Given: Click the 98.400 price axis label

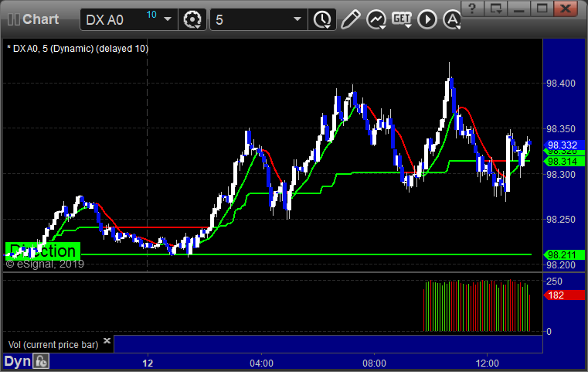Looking at the screenshot, I should pos(561,84).
